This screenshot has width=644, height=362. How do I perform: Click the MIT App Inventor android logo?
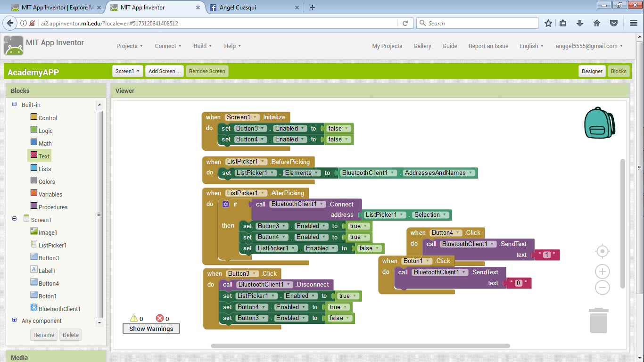tap(14, 46)
